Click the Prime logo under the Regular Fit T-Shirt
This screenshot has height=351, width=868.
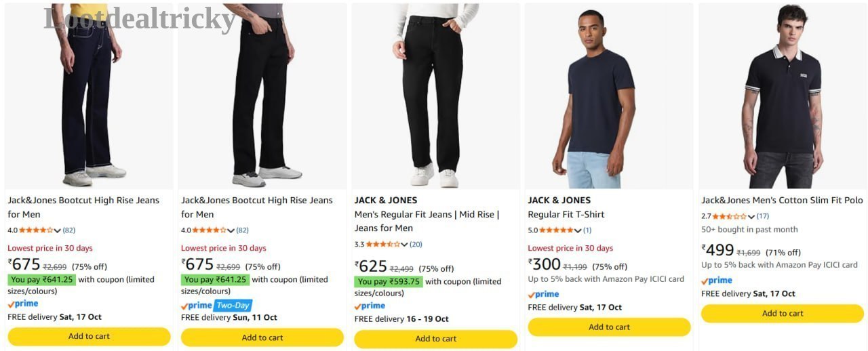(543, 294)
